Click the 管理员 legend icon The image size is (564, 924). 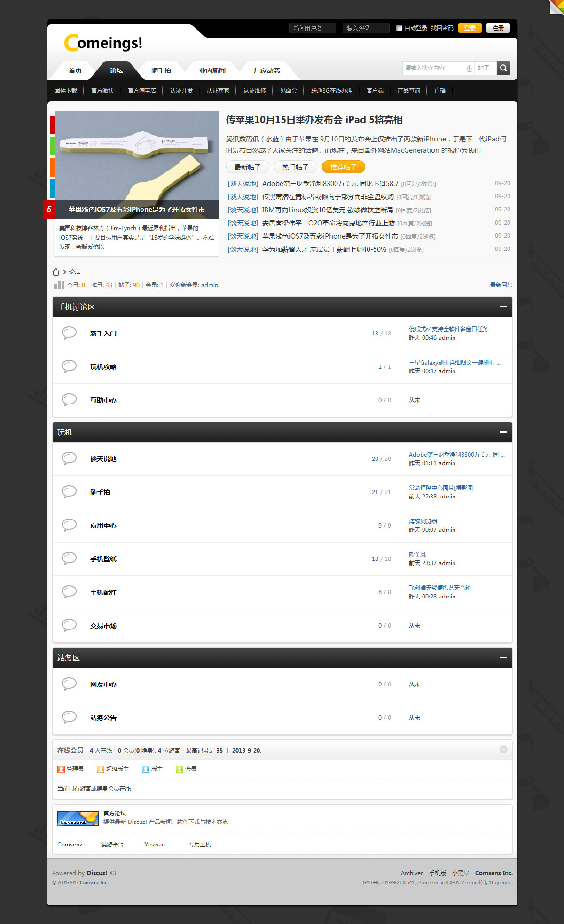coord(61,769)
